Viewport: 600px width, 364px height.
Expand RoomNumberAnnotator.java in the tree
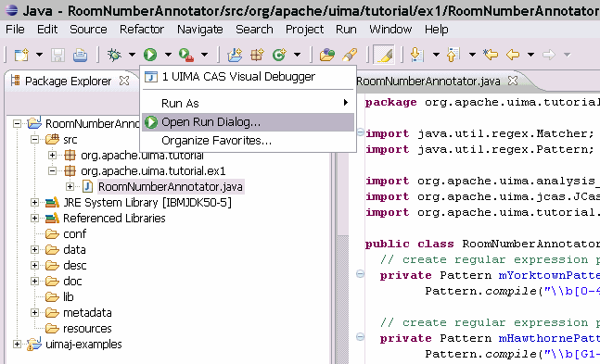pos(70,186)
